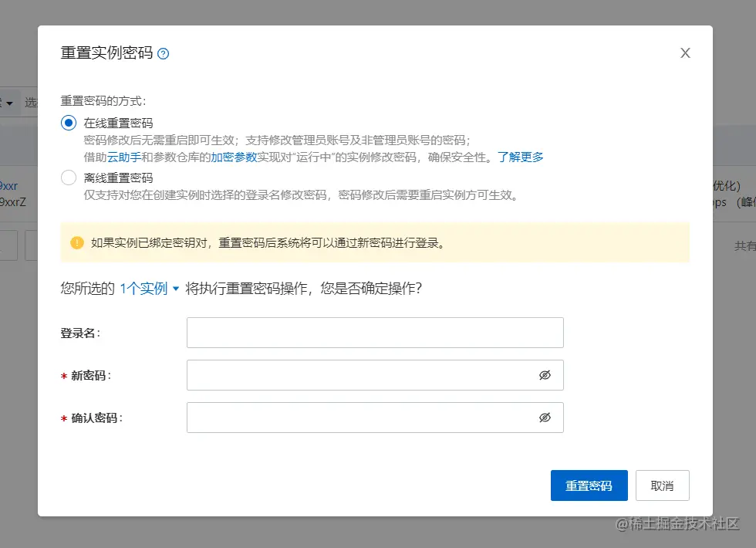Toggle password visibility in 确认密码 field

point(545,418)
